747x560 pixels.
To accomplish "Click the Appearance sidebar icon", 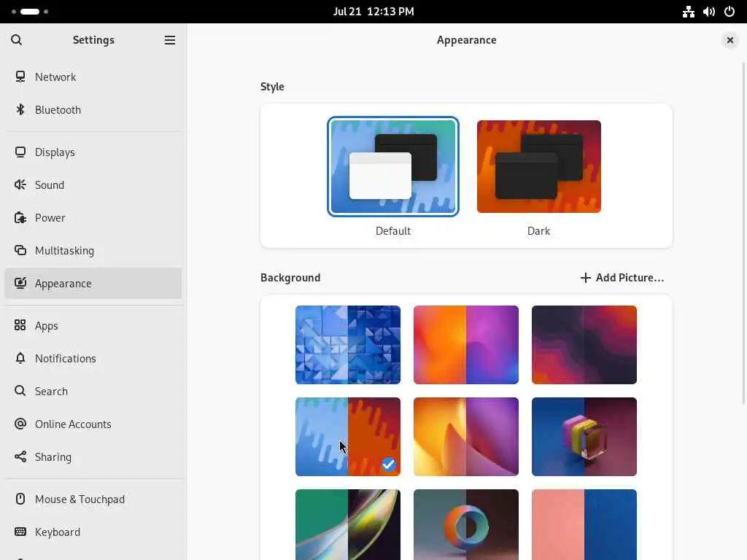I will [x=20, y=284].
